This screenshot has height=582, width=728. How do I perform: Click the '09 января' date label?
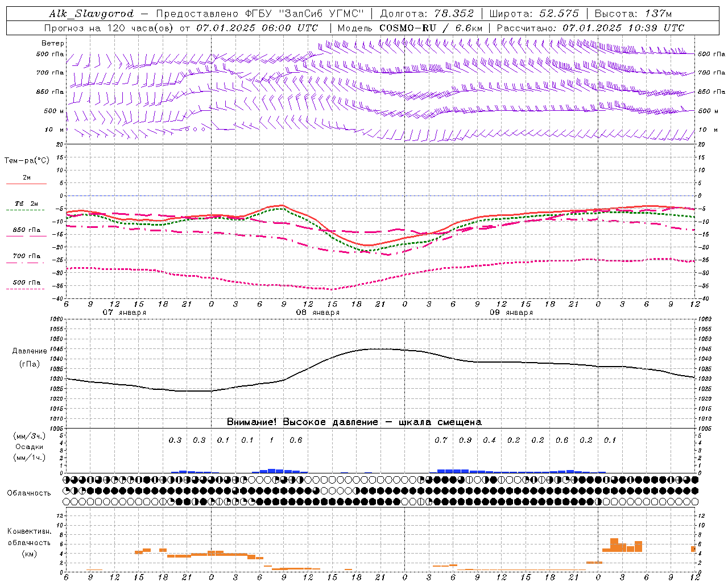point(511,313)
